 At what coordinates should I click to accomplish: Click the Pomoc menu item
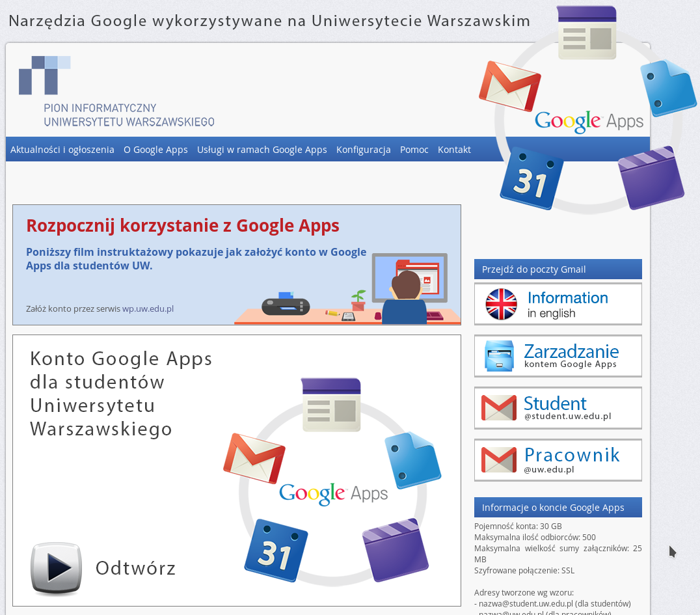coord(414,150)
